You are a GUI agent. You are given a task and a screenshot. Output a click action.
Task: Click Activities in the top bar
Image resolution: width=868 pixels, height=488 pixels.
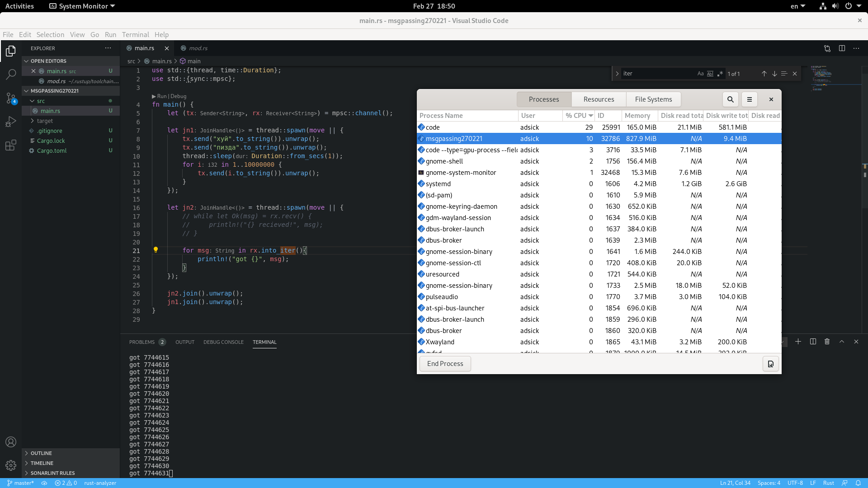pyautogui.click(x=19, y=6)
